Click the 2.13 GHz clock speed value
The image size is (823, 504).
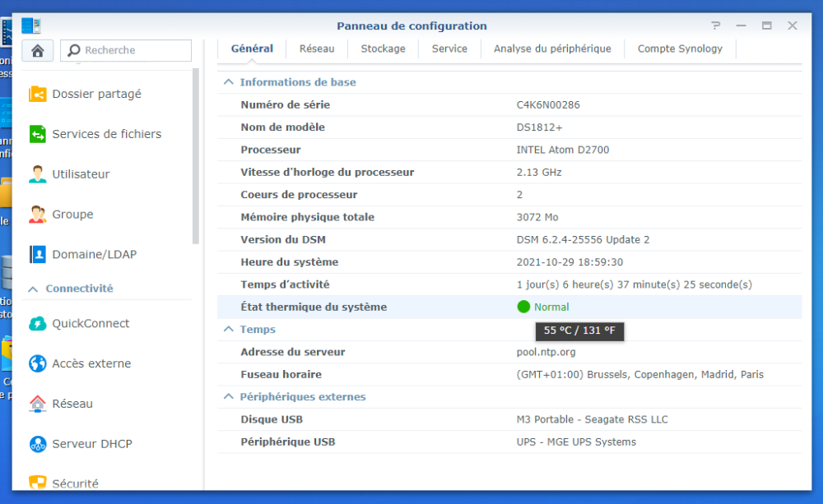tap(539, 173)
